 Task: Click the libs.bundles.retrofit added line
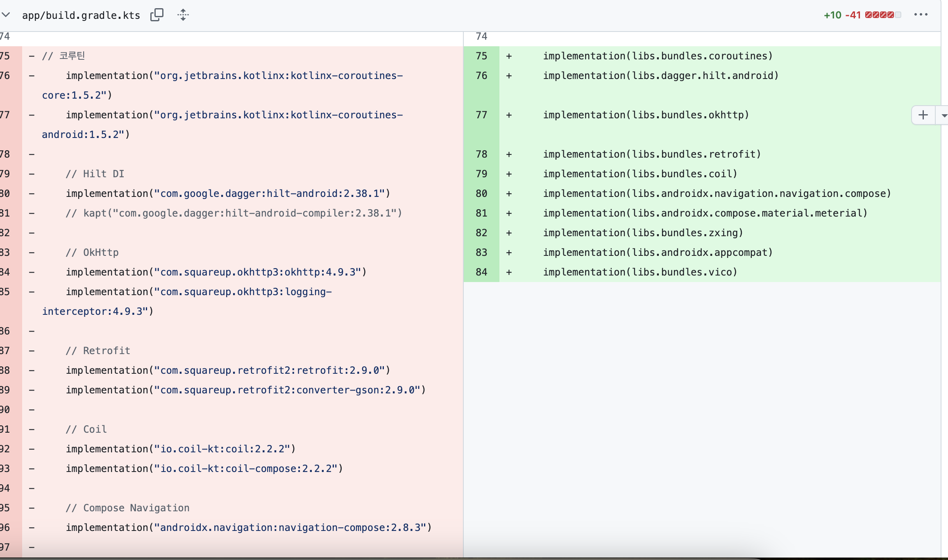(x=651, y=154)
